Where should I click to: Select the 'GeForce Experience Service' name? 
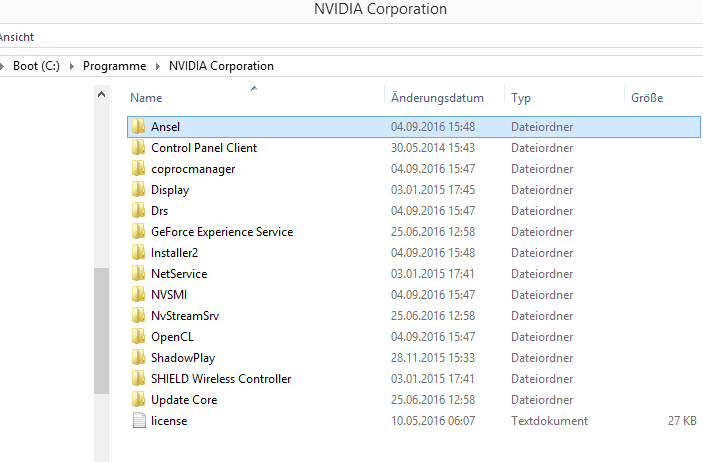[222, 232]
